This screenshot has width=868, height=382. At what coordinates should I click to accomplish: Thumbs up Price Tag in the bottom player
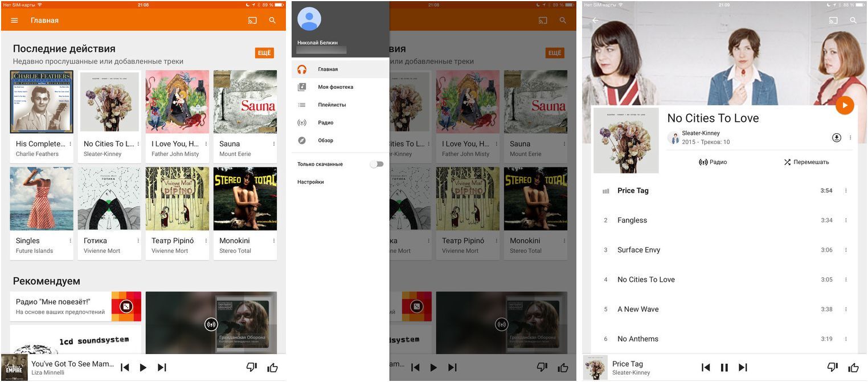853,368
